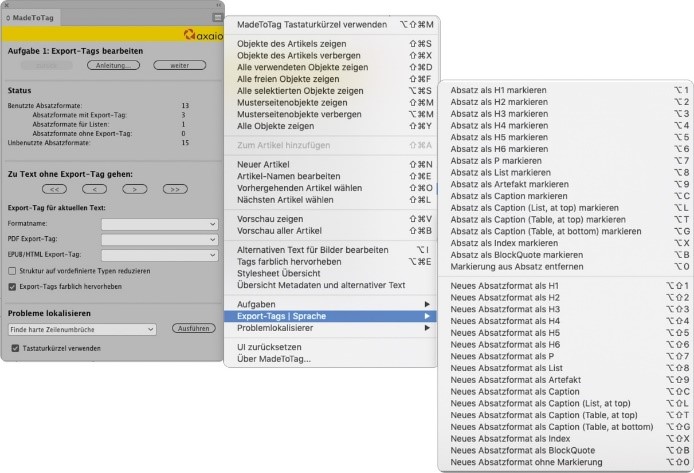Choose 'Absatz als H3 markieren'
Screen dimensions: 694x473
pos(566,114)
